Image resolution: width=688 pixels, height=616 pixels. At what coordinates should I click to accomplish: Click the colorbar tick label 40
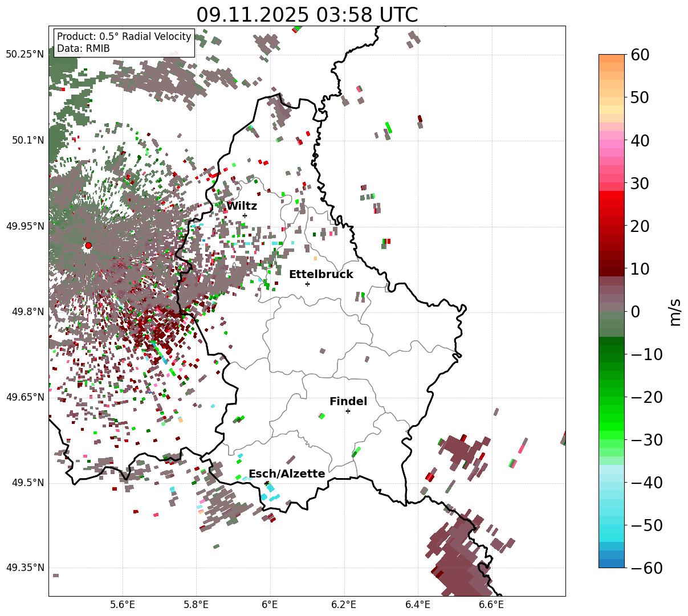[x=641, y=141]
